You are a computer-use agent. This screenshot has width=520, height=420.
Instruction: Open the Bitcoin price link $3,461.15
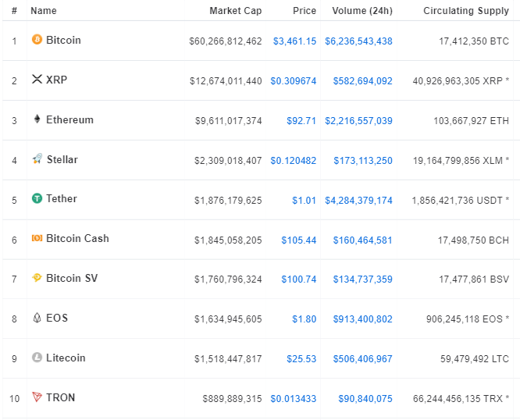pyautogui.click(x=294, y=41)
